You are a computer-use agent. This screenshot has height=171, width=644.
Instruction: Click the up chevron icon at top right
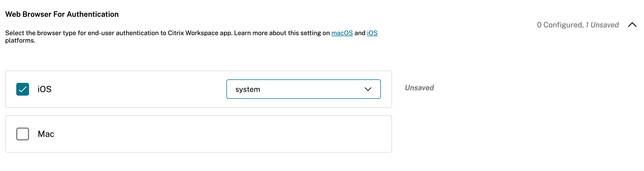(x=632, y=25)
